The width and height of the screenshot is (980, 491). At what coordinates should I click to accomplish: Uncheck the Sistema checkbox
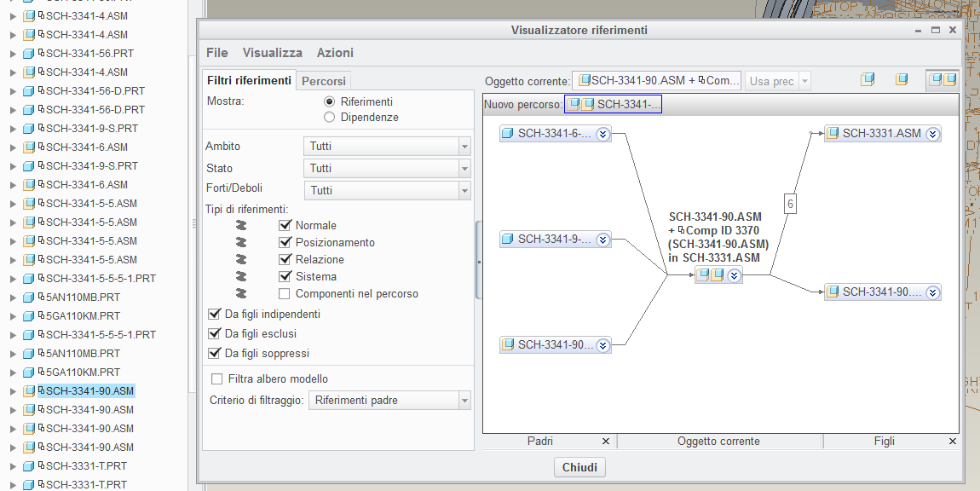coord(285,276)
